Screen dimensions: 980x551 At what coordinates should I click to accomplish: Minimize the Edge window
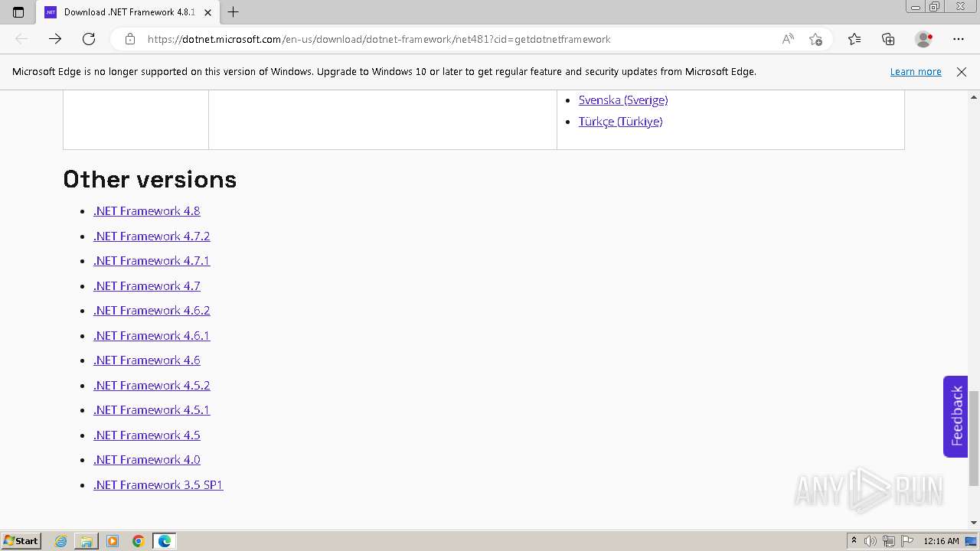tap(916, 7)
